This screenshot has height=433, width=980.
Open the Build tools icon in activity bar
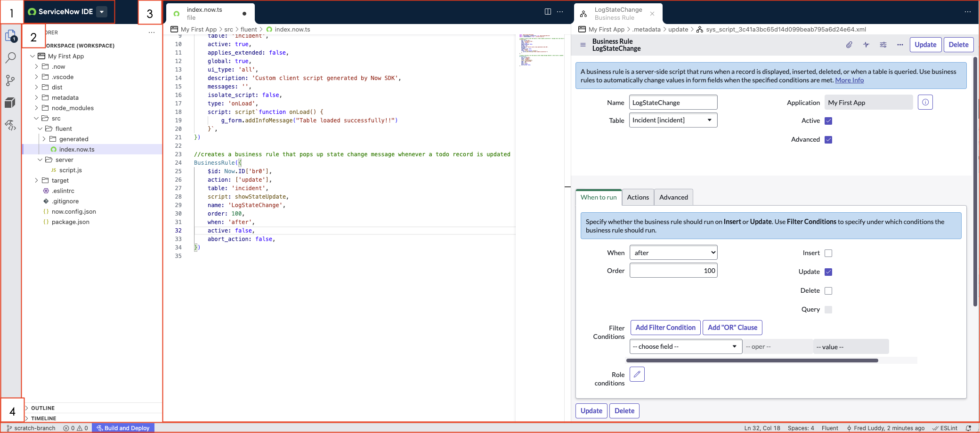coord(10,125)
